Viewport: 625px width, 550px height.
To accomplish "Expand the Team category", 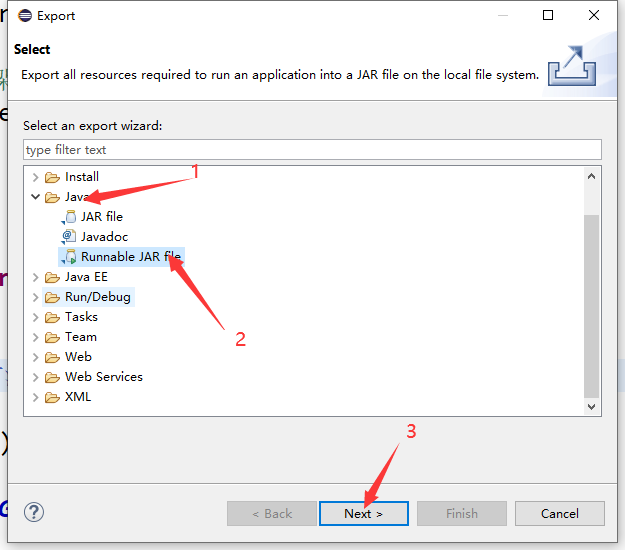I will (36, 337).
